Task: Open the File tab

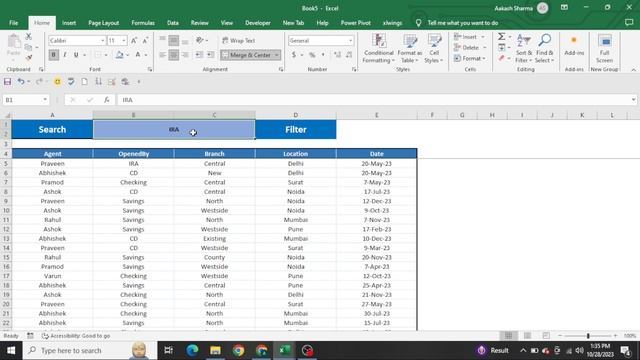Action: click(13, 23)
